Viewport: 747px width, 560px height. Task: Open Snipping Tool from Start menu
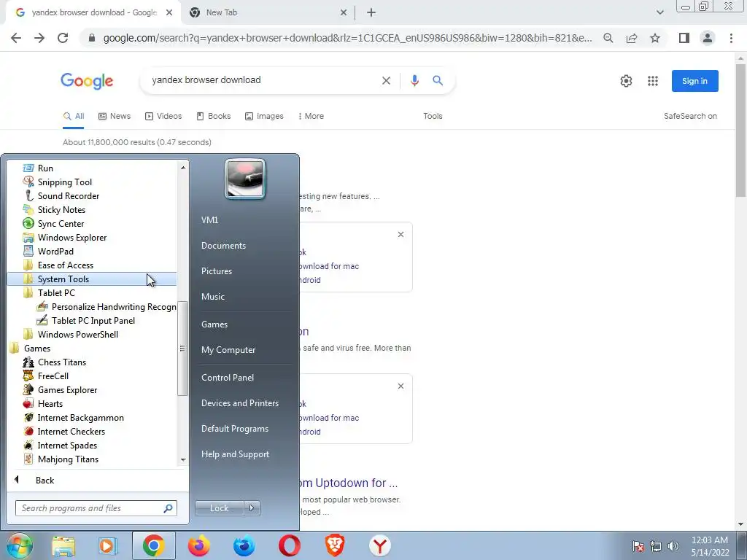click(x=64, y=182)
